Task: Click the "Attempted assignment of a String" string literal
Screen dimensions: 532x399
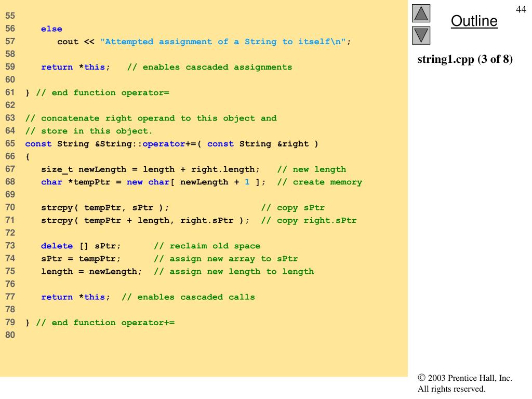Action: coord(223,42)
